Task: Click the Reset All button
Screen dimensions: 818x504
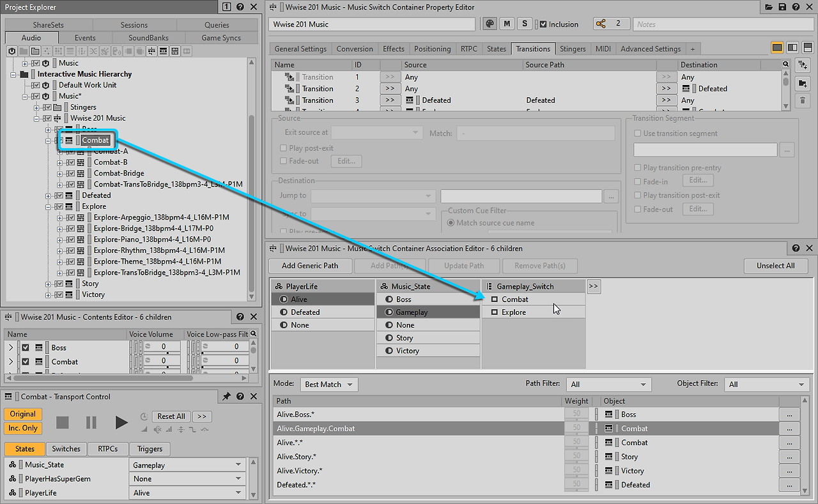Action: click(x=171, y=416)
